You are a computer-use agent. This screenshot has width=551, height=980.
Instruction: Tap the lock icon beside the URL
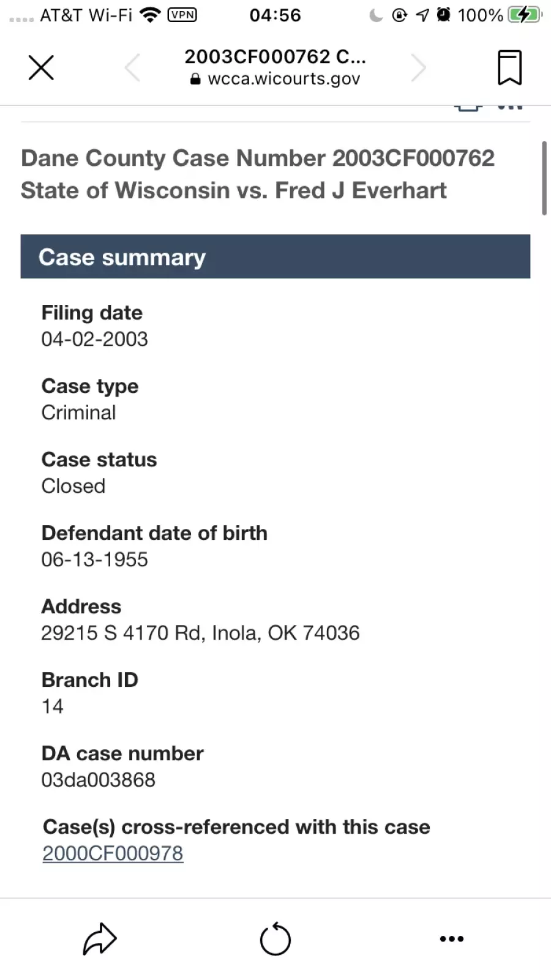coord(195,79)
